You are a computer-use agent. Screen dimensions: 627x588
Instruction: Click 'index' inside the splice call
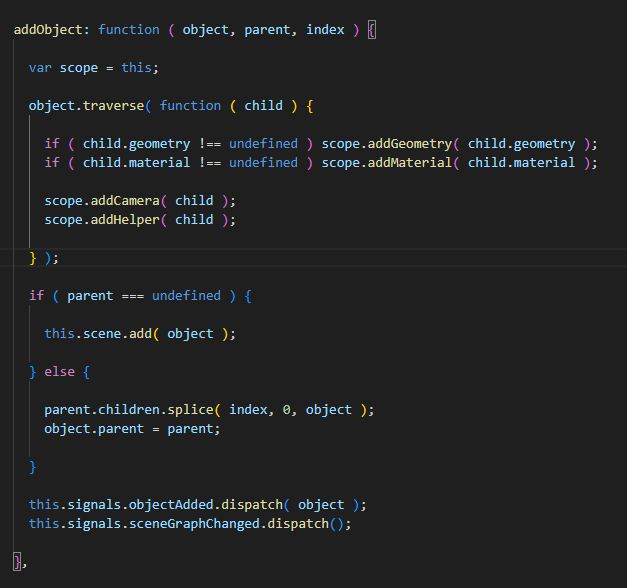pyautogui.click(x=248, y=410)
